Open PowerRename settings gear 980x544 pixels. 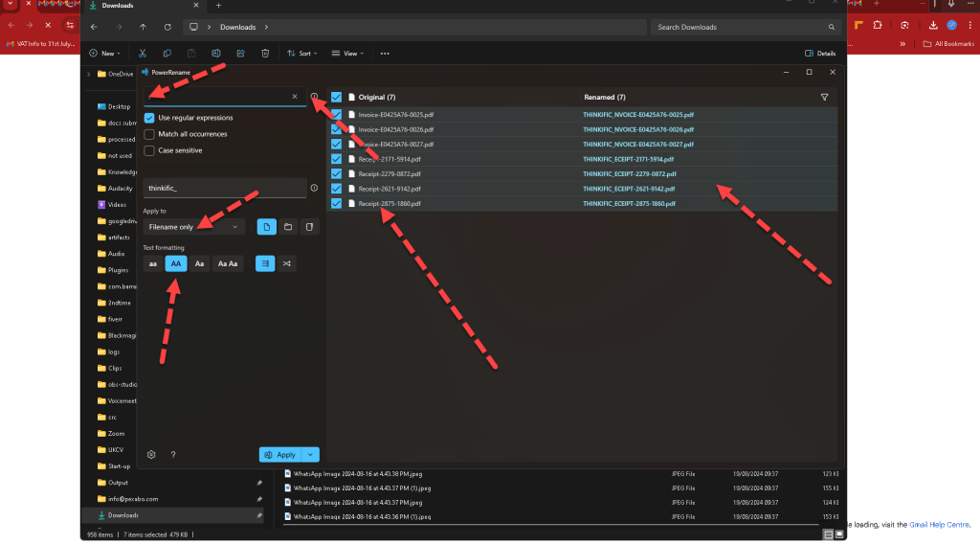(151, 455)
